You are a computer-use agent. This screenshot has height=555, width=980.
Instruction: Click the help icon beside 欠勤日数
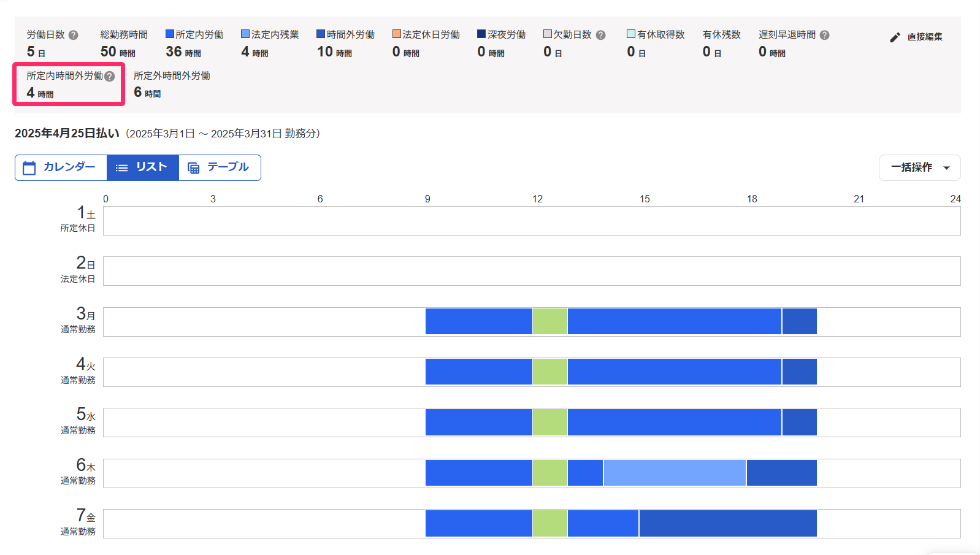(601, 35)
